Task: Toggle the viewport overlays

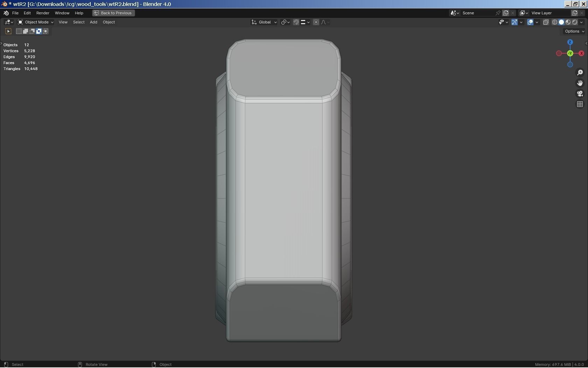Action: 530,22
